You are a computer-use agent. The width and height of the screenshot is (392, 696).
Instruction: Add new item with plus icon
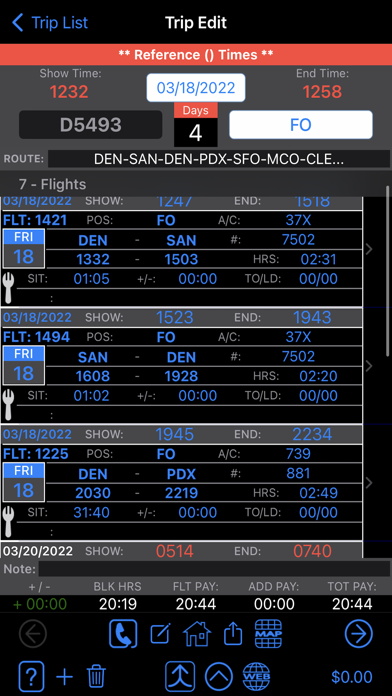(64, 677)
